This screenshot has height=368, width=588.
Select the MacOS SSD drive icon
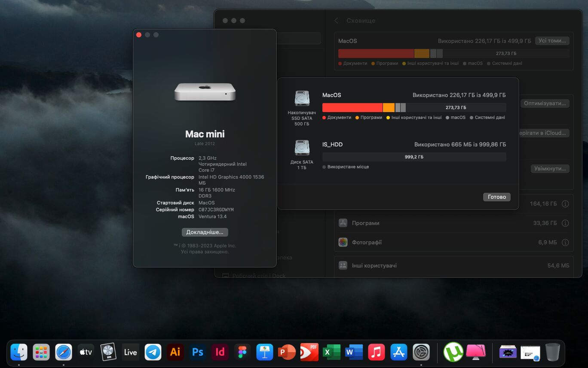click(302, 98)
